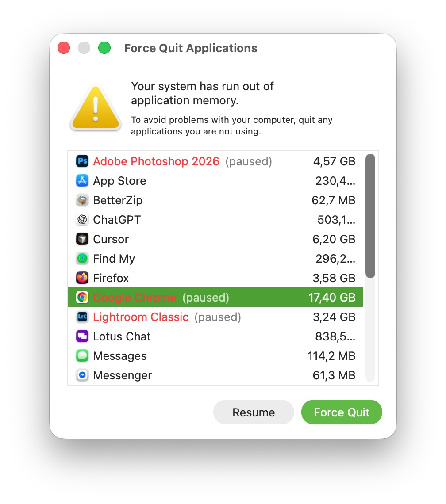Screen dimensions: 446x504
Task: Click the Adobe Photoshop 2026 app icon
Action: coord(82,161)
